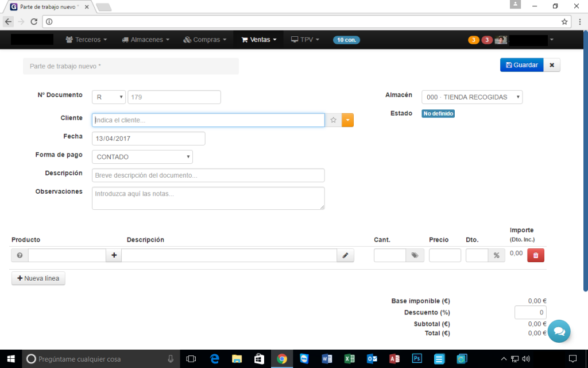
Task: Open the blue chat bubble widget
Action: (559, 331)
